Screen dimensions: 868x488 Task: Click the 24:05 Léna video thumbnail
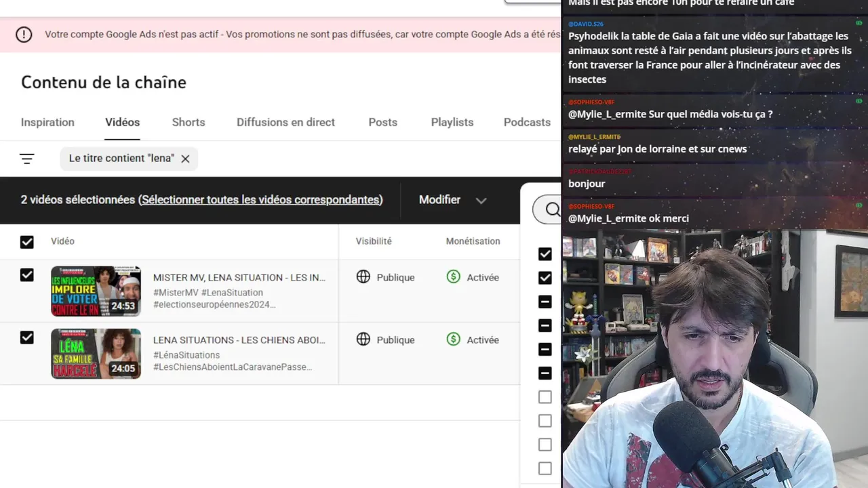tap(96, 353)
